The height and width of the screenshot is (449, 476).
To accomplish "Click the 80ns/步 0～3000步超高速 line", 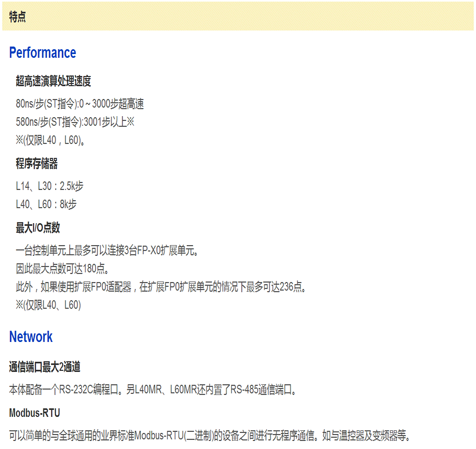I will tap(80, 104).
